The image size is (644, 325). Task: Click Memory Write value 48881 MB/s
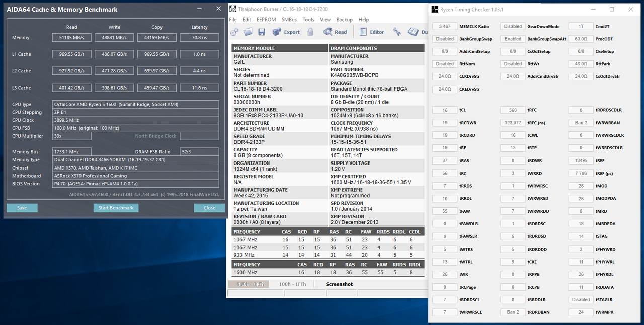pyautogui.click(x=114, y=38)
